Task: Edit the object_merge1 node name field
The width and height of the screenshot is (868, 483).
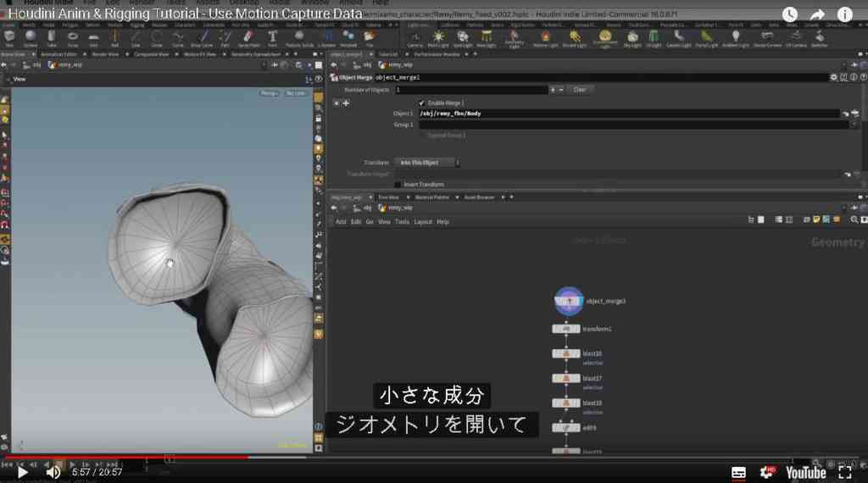Action: coord(601,77)
